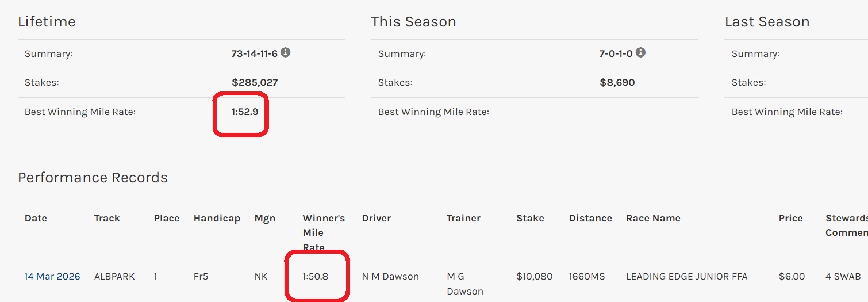The width and height of the screenshot is (868, 302).
Task: Click the Winner's Mile Rate column header
Action: [324, 232]
